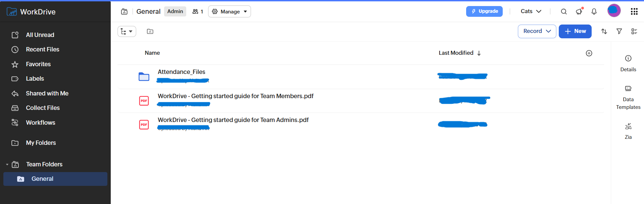Open the Zia assistant panel
Image resolution: width=644 pixels, height=204 pixels.
click(628, 131)
